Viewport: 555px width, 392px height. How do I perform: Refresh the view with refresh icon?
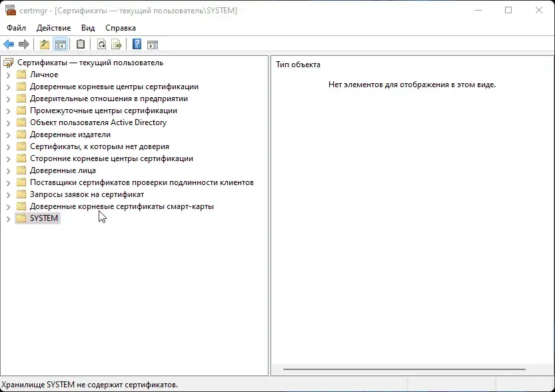coord(101,45)
